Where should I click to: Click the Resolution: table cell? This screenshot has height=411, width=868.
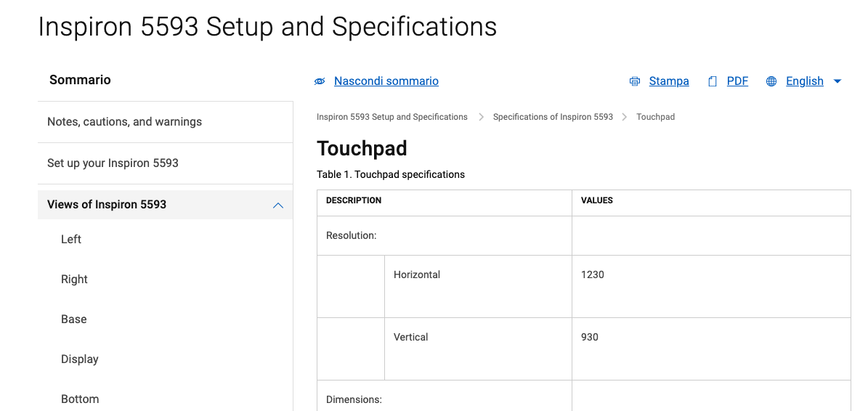pyautogui.click(x=445, y=236)
